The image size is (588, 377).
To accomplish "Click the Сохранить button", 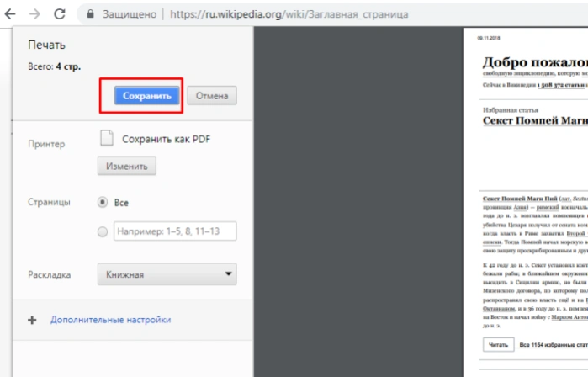I will [x=146, y=96].
